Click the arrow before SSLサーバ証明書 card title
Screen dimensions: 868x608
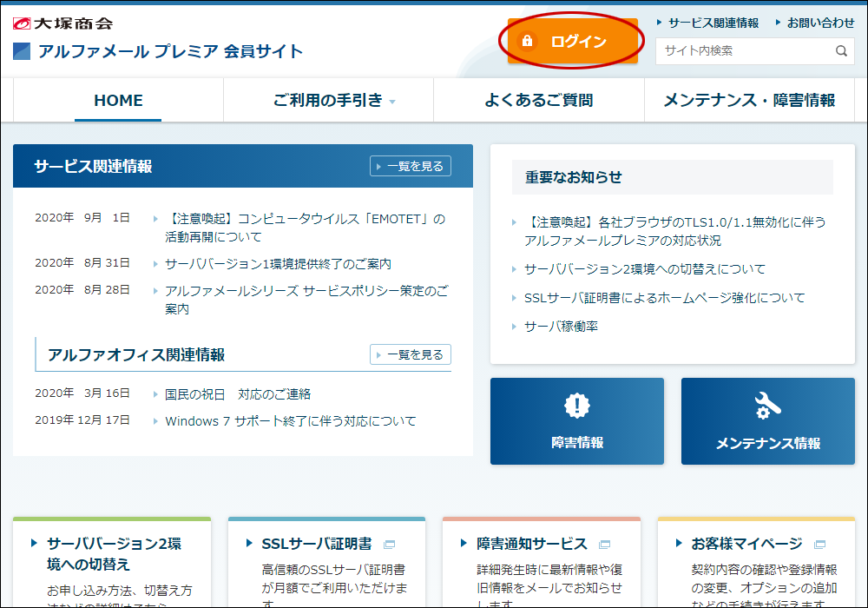249,543
